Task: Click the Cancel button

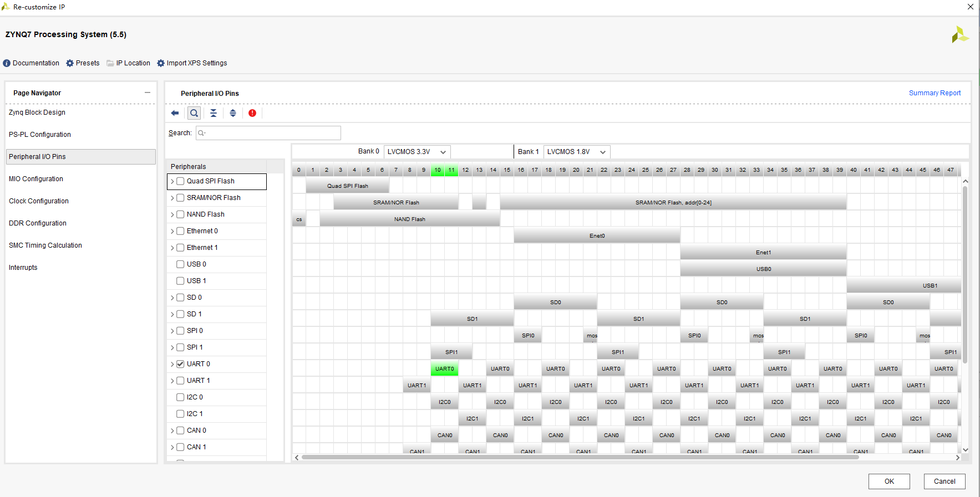Action: pyautogui.click(x=945, y=481)
